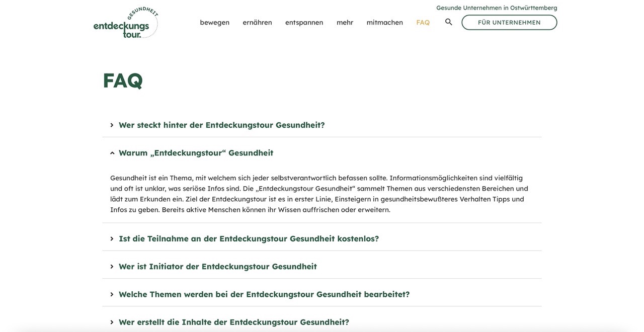
Task: Expand "Ist die Teilnahme ... kostenlos?" question title
Action: [249, 239]
